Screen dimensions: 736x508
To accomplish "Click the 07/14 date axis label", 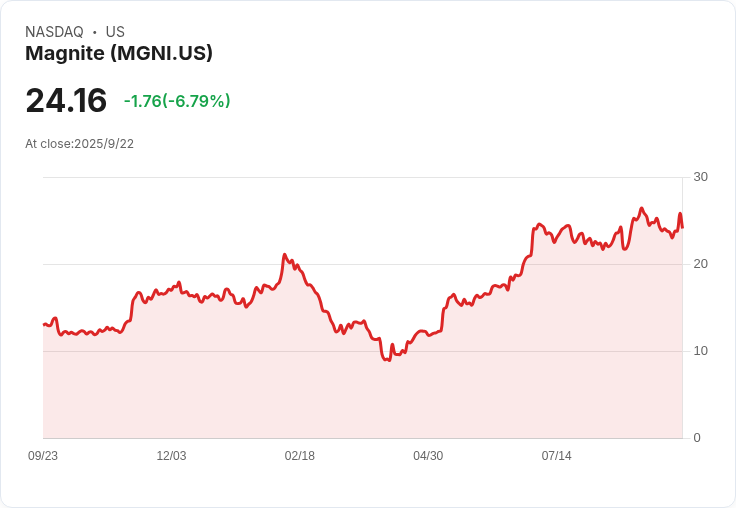I will point(557,455).
